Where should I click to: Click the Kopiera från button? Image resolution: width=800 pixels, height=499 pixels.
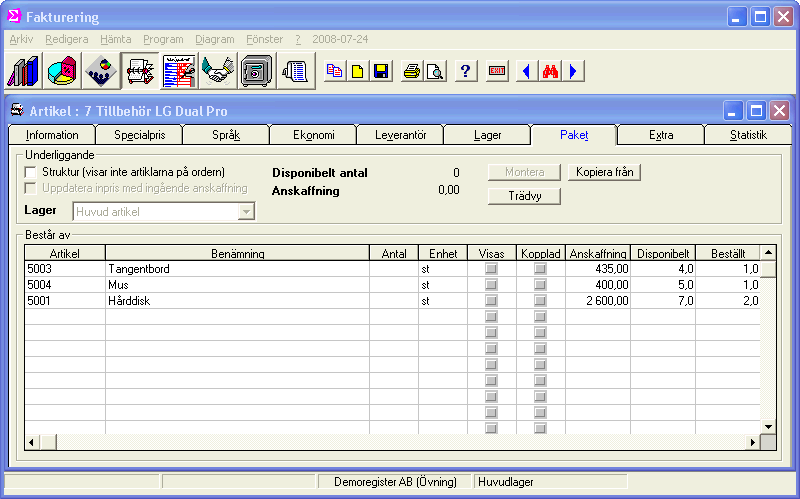(x=605, y=172)
